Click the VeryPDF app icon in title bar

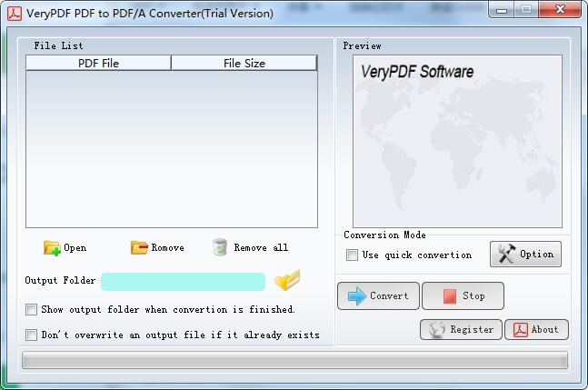tap(15, 14)
